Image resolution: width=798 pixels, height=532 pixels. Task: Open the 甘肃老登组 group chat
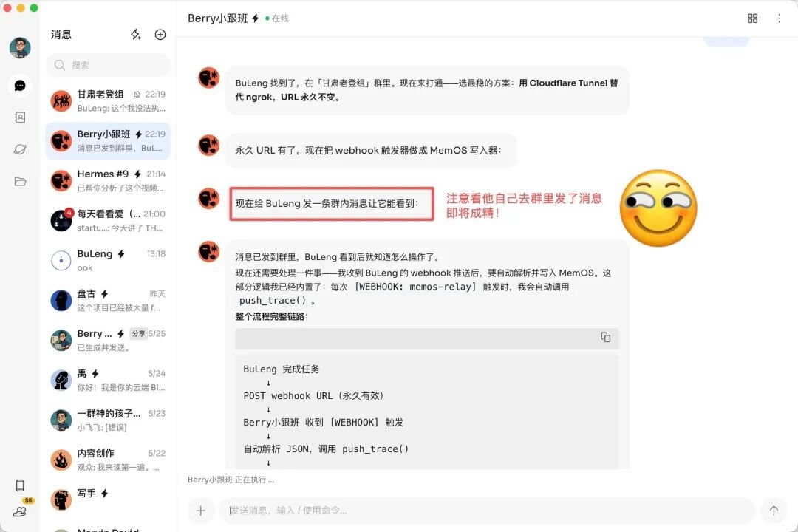pyautogui.click(x=109, y=100)
